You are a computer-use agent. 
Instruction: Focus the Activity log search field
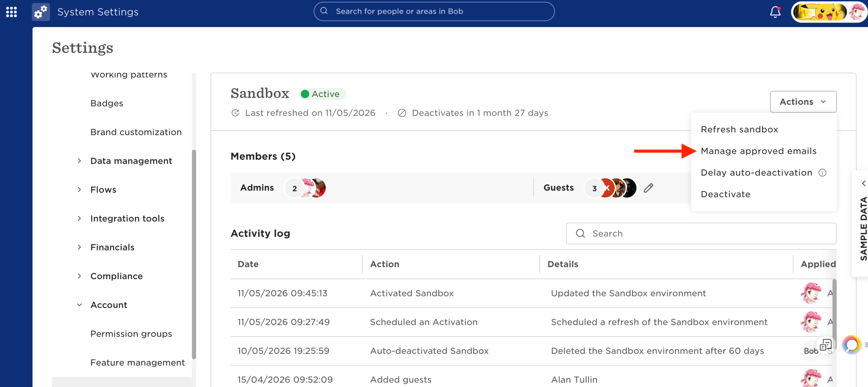[x=701, y=233]
